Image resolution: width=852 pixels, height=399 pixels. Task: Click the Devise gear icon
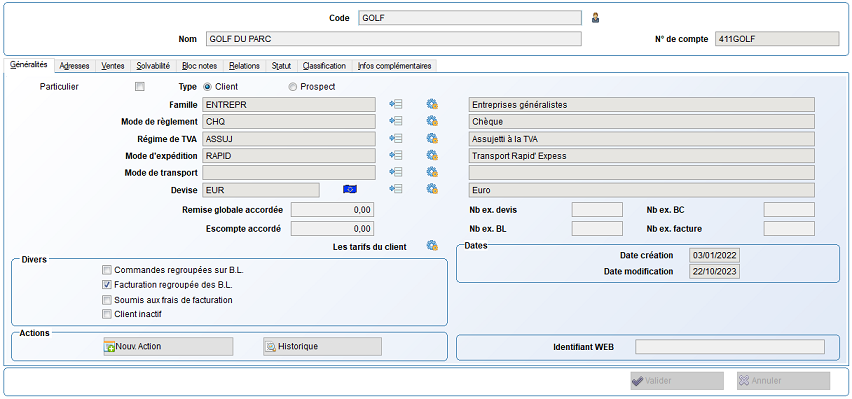click(433, 189)
